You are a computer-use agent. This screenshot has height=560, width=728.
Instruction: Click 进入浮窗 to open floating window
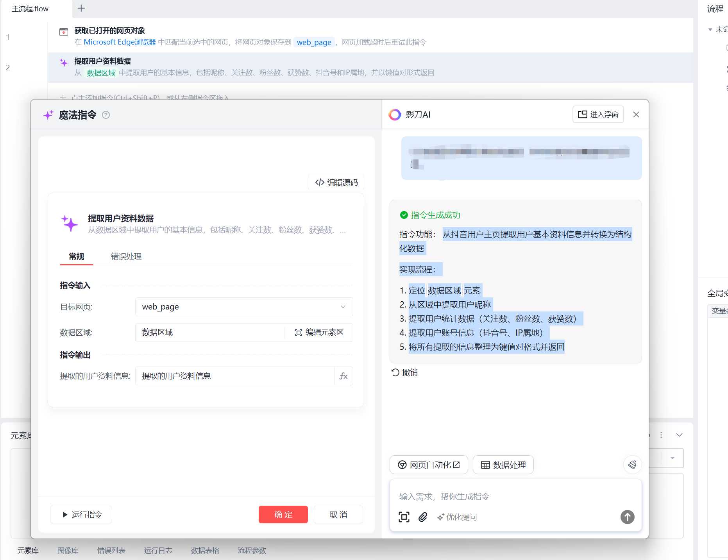[x=598, y=115]
